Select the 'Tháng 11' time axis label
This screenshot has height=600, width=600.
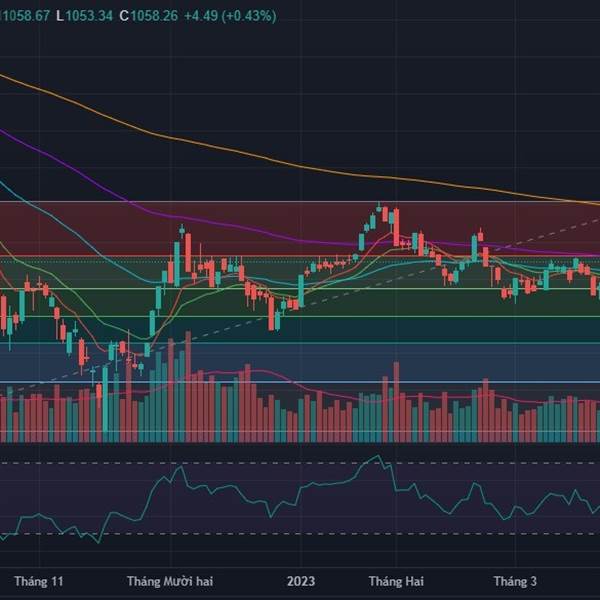39,582
